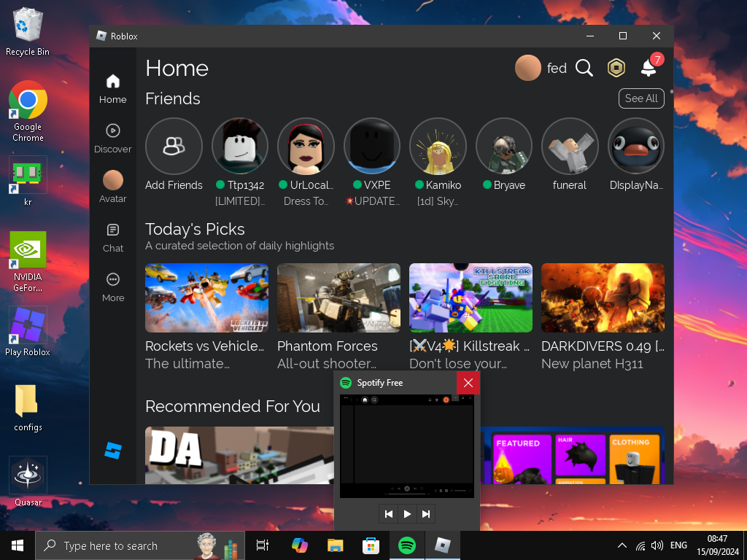Select the kr desktop shortcut

coord(28,181)
